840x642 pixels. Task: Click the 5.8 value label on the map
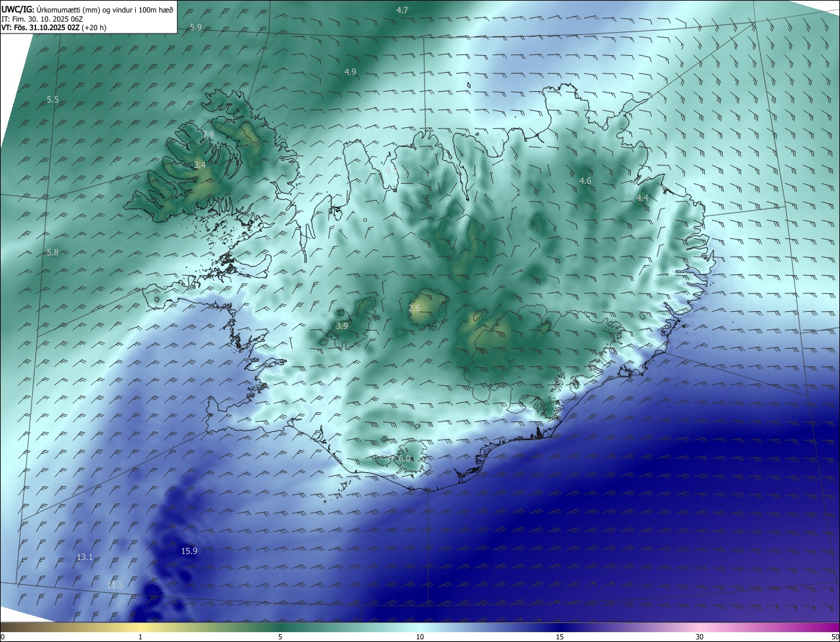pos(52,252)
